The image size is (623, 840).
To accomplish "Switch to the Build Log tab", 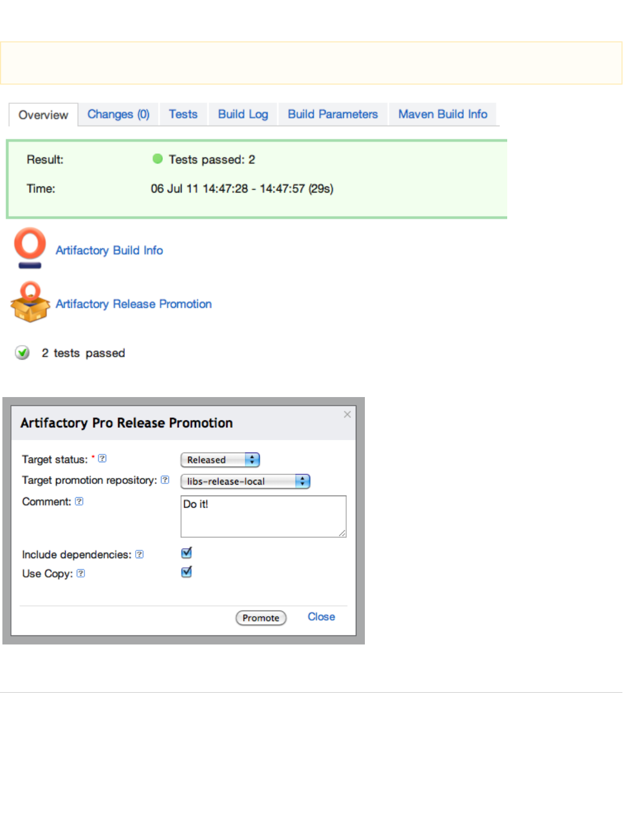I will pyautogui.click(x=242, y=114).
